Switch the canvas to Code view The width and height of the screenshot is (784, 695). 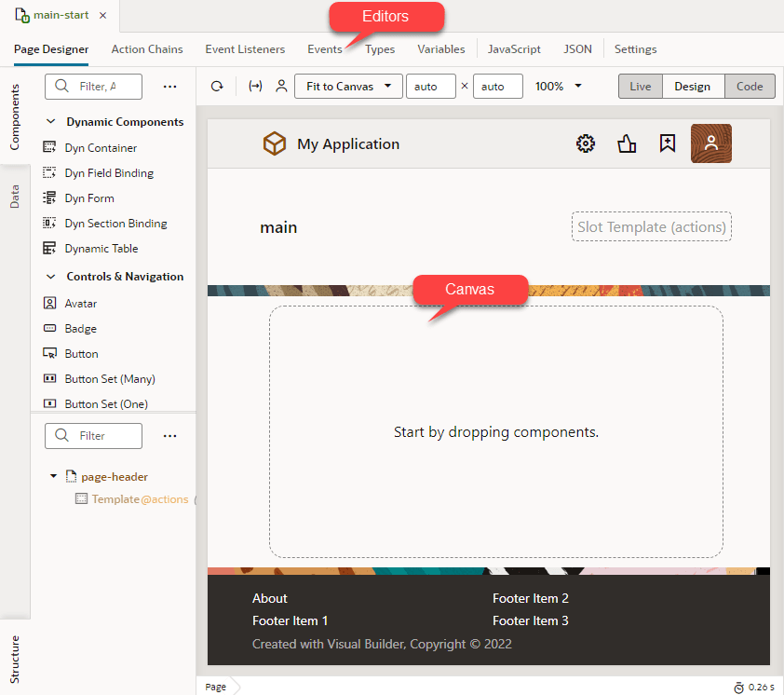750,86
